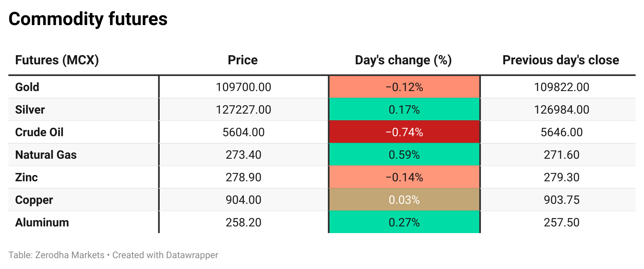Select the Futures (MCX) column header
The height and width of the screenshot is (269, 644).
pos(57,60)
